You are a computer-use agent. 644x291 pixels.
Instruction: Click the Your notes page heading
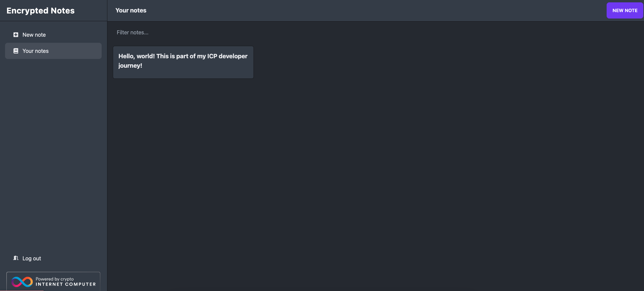tap(131, 10)
